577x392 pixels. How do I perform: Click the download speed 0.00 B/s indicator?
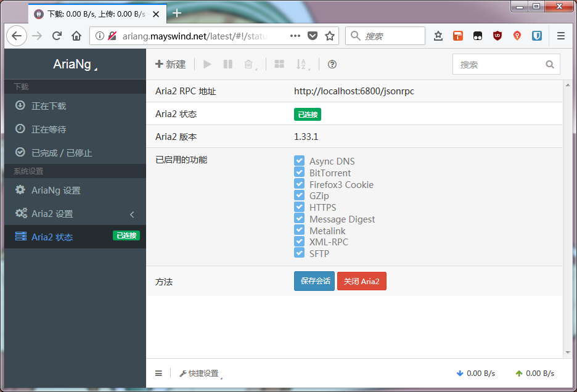(x=476, y=374)
